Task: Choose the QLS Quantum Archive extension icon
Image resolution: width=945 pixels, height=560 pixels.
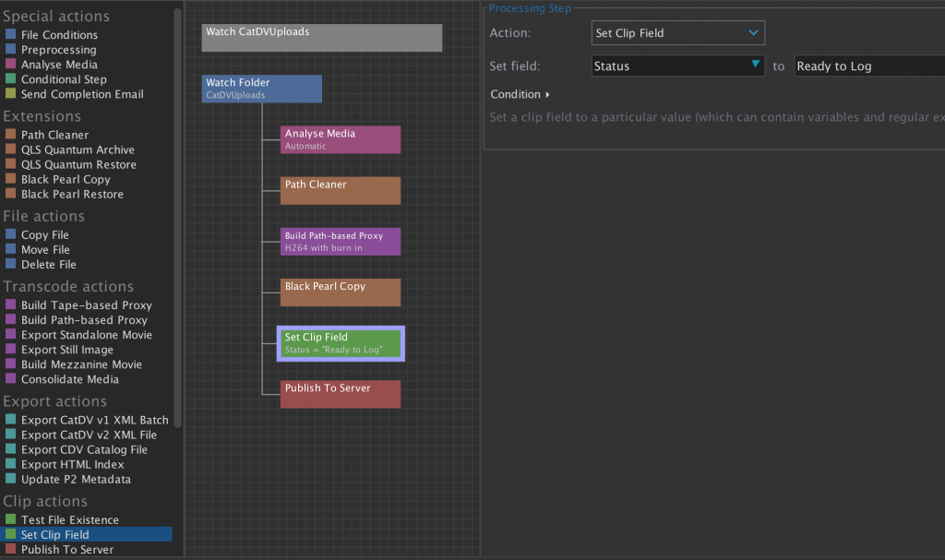Action: pos(10,149)
